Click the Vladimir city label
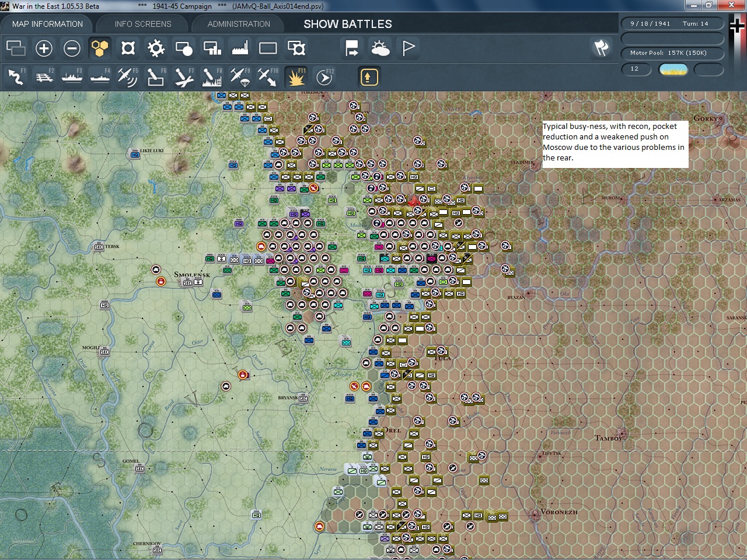Screen dimensions: 747x560 522,162
